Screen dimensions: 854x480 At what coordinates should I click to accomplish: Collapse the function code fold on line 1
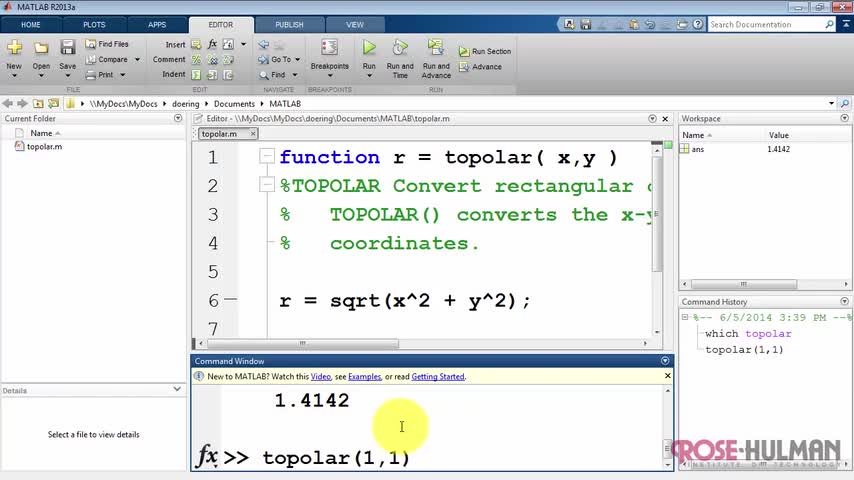266,157
